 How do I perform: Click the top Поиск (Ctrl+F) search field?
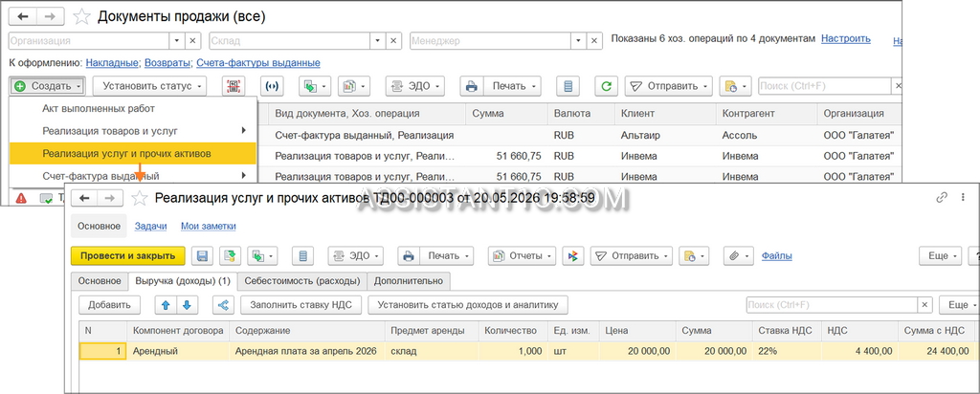(825, 86)
